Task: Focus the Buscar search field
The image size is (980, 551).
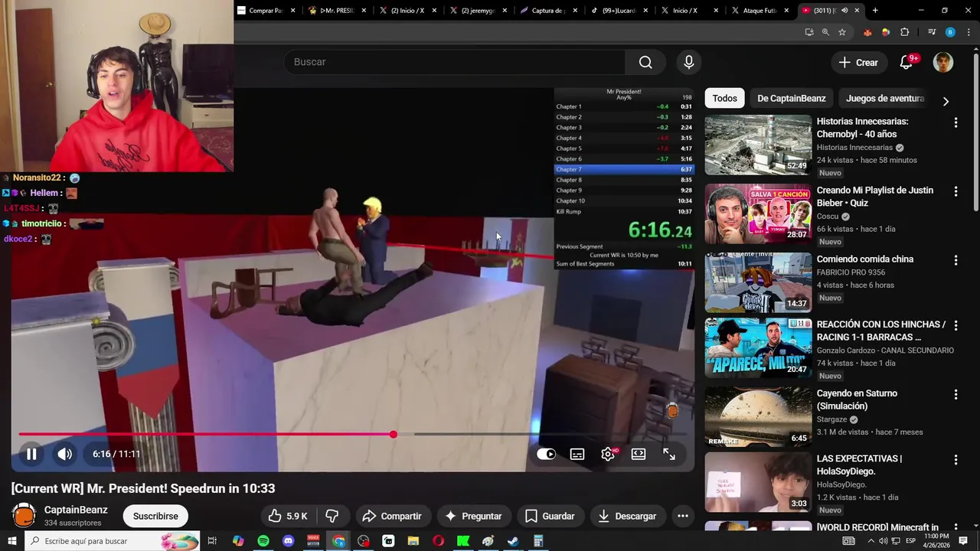Action: click(x=455, y=62)
